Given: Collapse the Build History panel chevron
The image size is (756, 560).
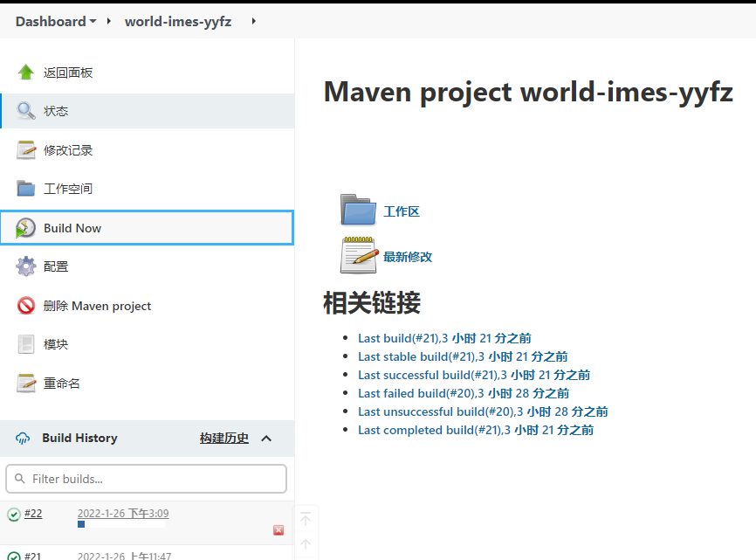Looking at the screenshot, I should (266, 438).
